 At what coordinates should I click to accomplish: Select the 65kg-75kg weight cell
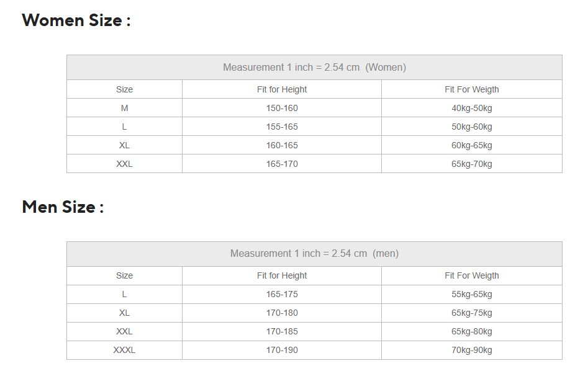[x=472, y=313]
